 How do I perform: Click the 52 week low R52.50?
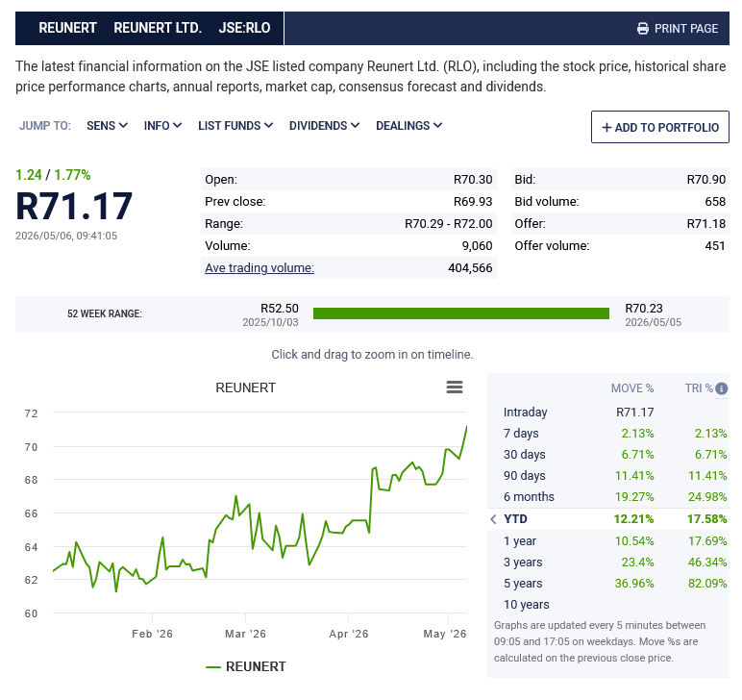[279, 309]
